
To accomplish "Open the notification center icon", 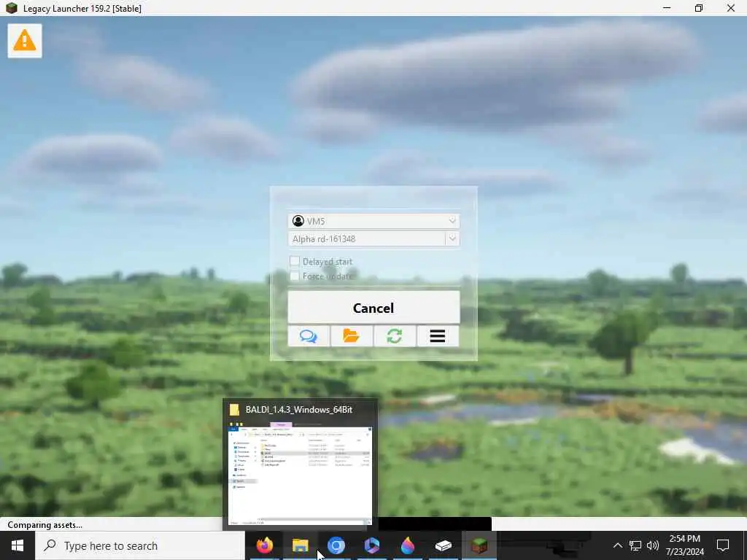I will [723, 545].
